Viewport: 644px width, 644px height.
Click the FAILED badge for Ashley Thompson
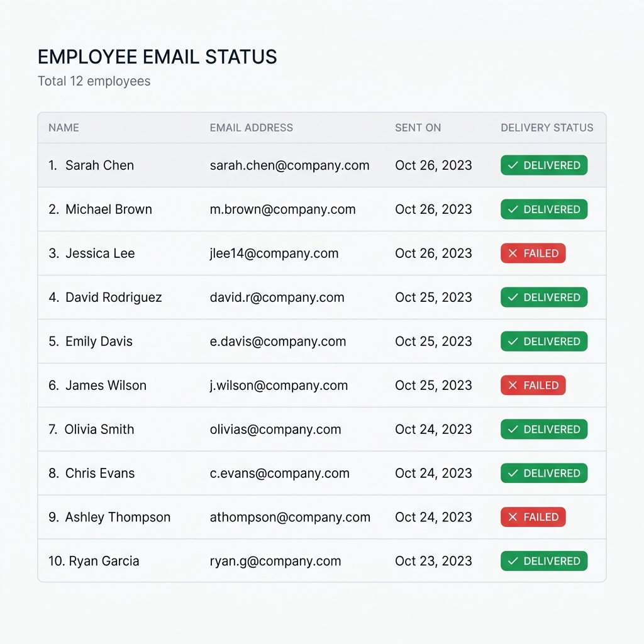(x=533, y=517)
